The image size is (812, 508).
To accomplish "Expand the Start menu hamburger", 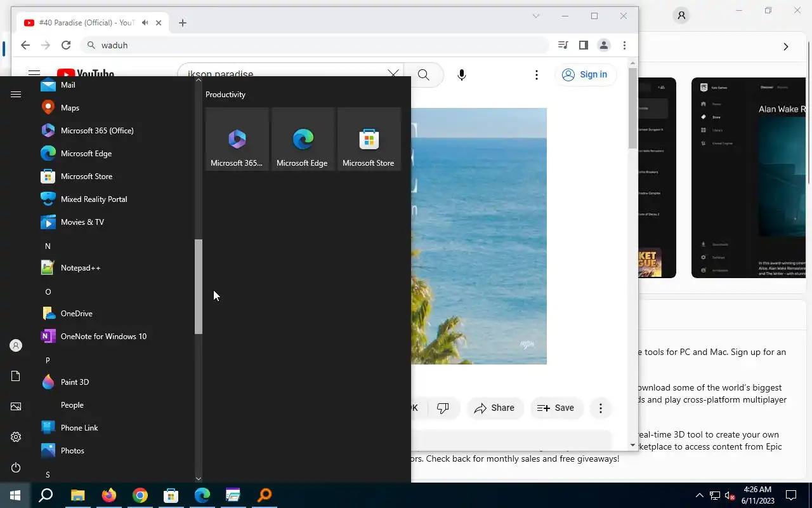I will coord(16,95).
